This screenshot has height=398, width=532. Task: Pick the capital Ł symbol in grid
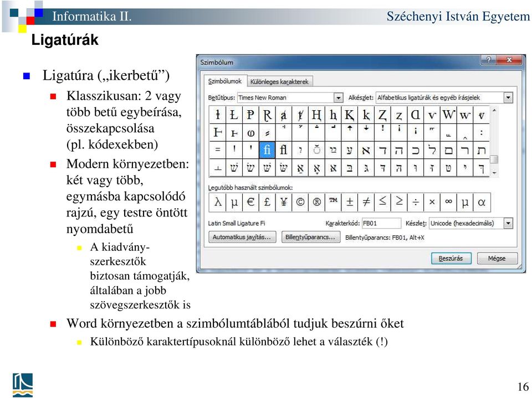pos(234,115)
